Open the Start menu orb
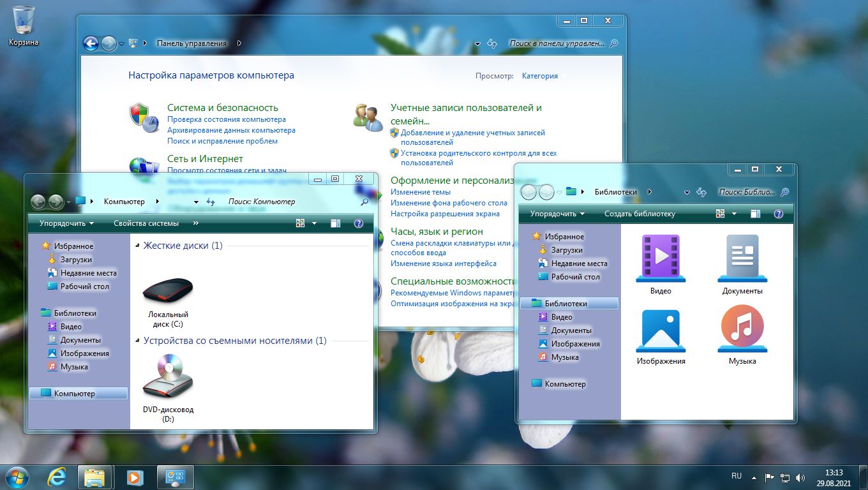The image size is (868, 490). point(16,477)
